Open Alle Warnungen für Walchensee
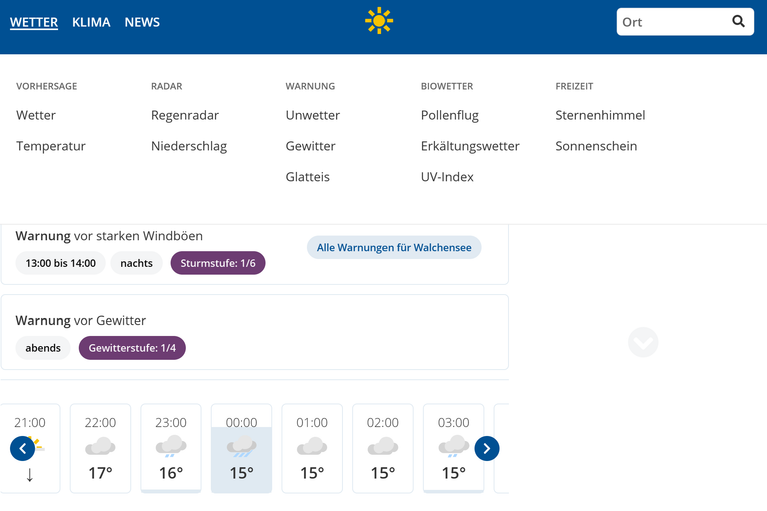 coord(394,247)
